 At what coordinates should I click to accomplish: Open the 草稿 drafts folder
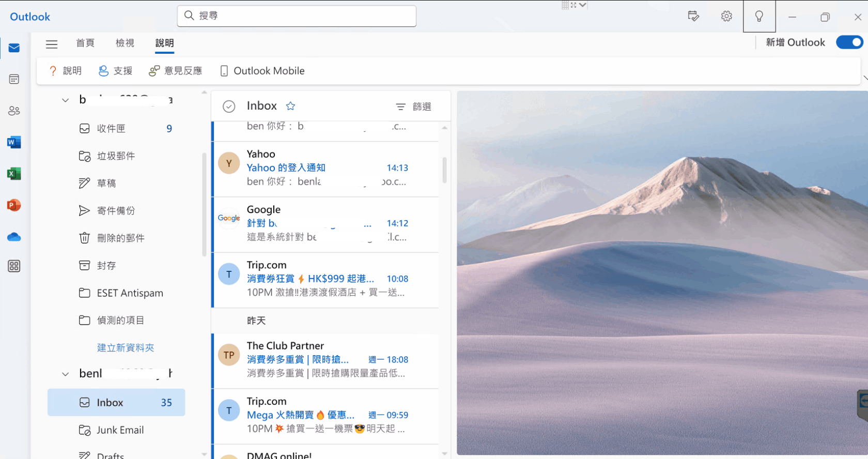[x=116, y=183]
